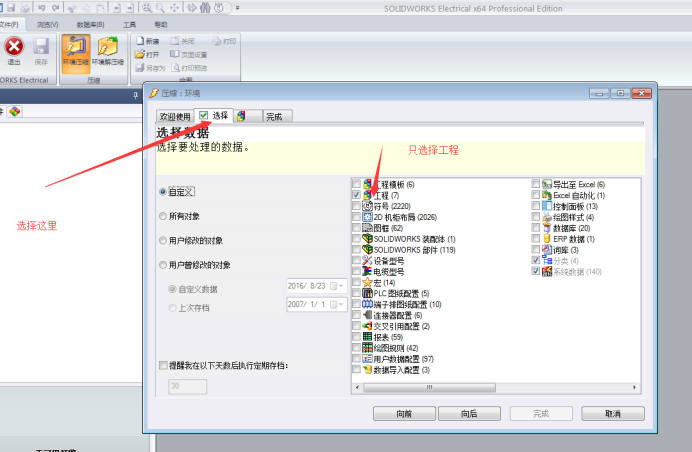
Task: Select the 用户曾修改的对象 radio button
Action: click(x=163, y=265)
